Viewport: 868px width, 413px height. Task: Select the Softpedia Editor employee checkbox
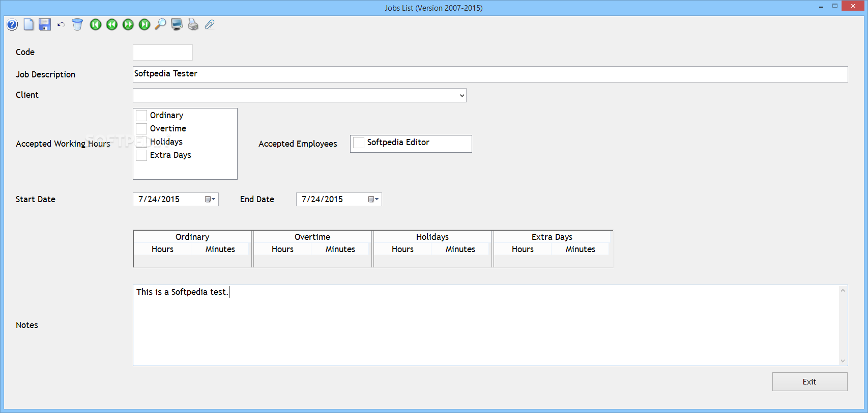pyautogui.click(x=359, y=143)
